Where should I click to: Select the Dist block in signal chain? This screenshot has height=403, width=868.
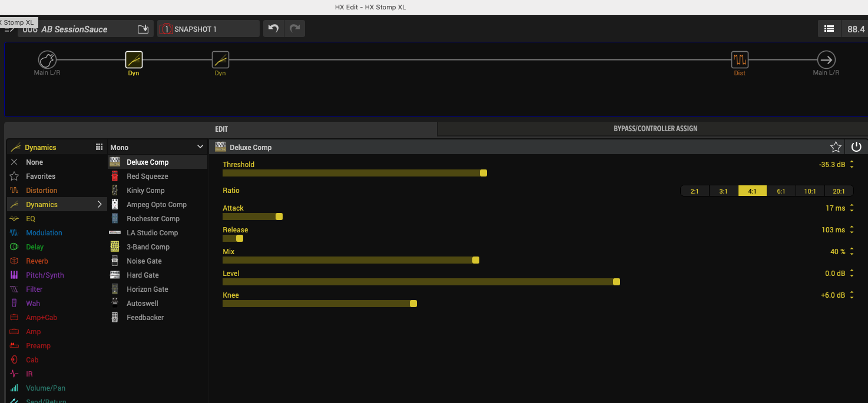[740, 59]
